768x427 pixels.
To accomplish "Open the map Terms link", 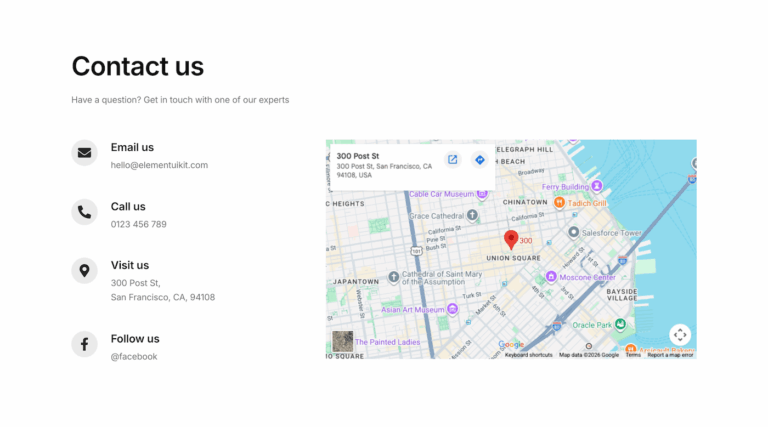I will [633, 355].
